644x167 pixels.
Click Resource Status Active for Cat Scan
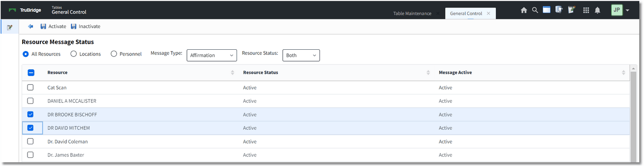(x=250, y=87)
